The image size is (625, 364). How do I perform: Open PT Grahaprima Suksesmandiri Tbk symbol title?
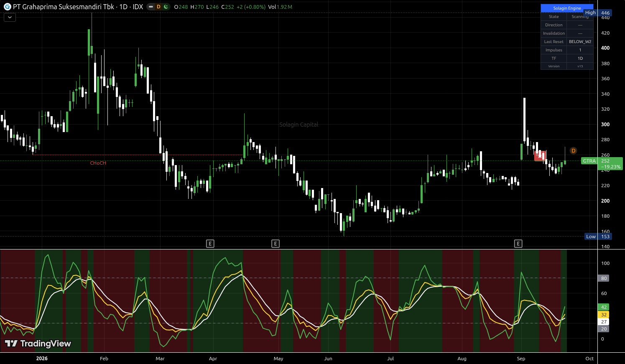click(78, 7)
